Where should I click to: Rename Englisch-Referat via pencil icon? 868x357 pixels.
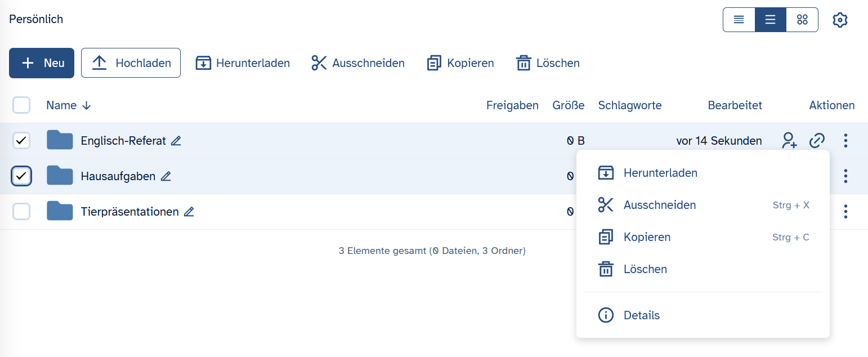pos(176,141)
